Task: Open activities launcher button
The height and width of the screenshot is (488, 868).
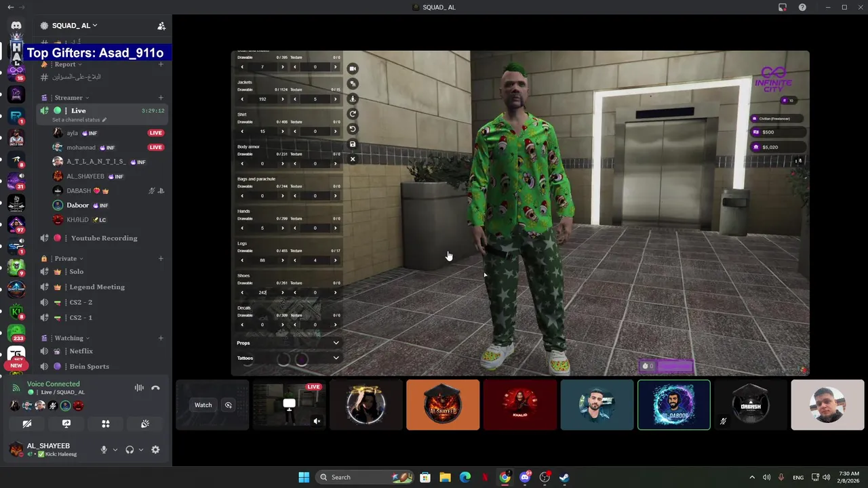Action: [106, 424]
